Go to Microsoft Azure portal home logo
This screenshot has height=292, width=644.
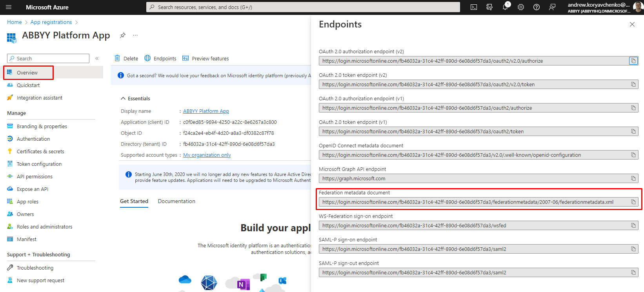(47, 7)
